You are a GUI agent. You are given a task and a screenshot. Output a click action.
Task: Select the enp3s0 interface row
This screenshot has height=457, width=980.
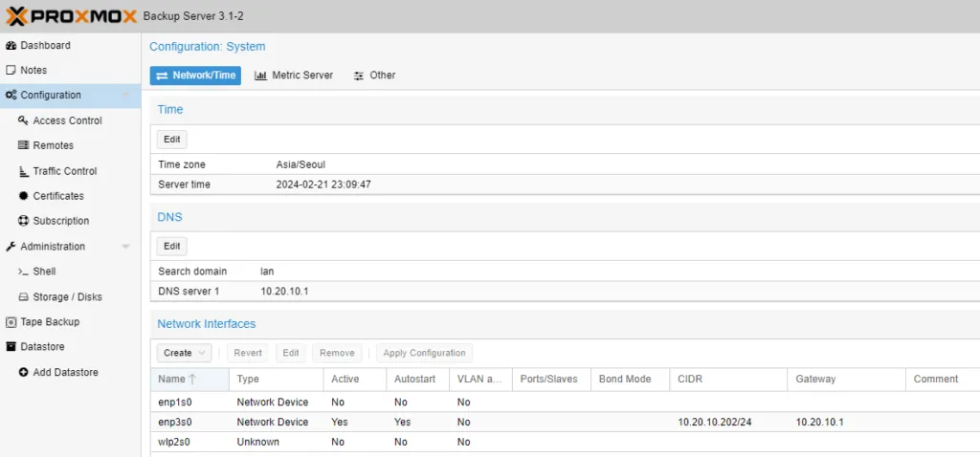point(565,422)
